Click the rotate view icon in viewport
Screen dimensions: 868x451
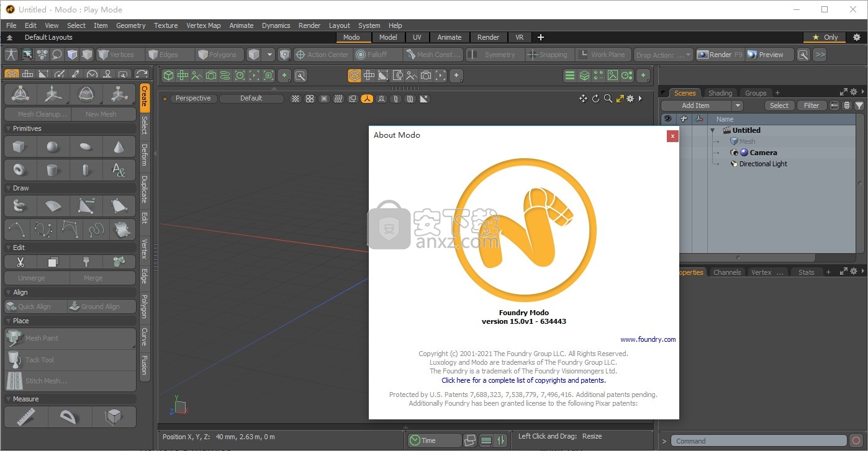point(595,99)
